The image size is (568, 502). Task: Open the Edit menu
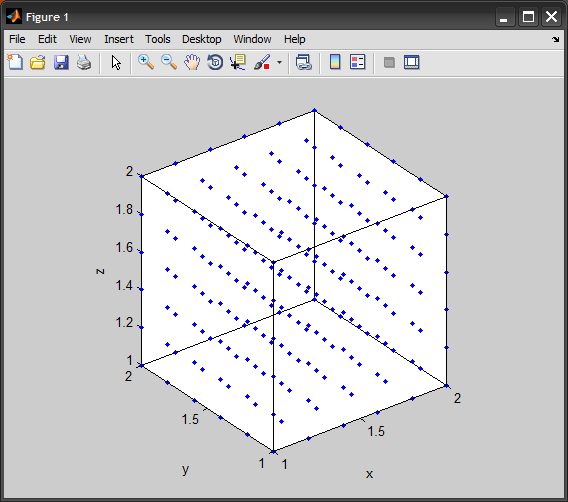(x=47, y=39)
